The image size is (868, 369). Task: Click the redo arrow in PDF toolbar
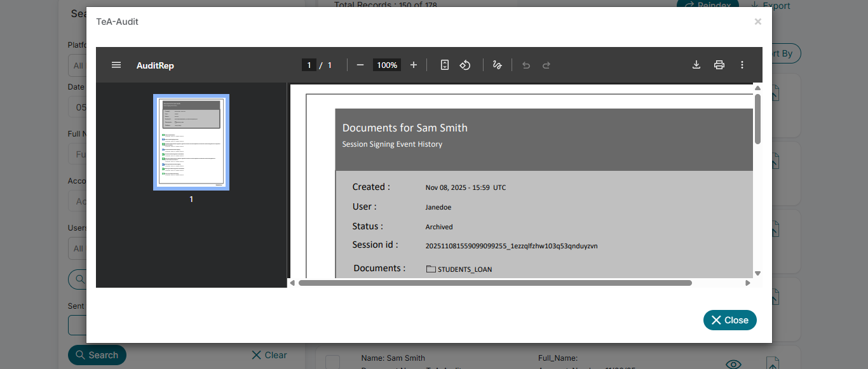tap(546, 65)
